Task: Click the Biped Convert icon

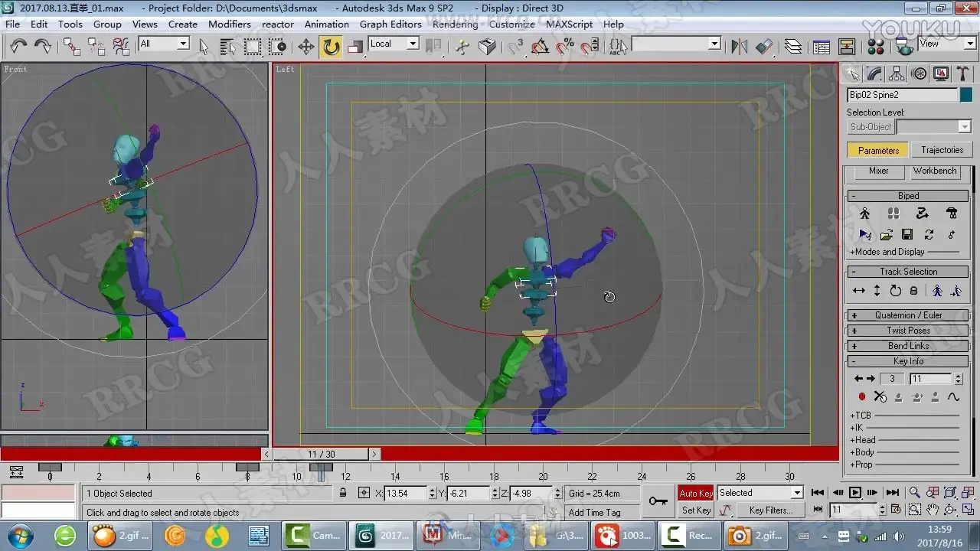Action: (929, 234)
